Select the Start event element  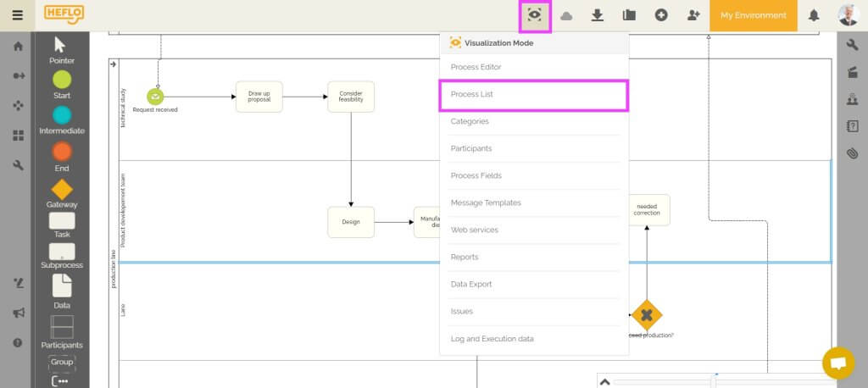62,80
